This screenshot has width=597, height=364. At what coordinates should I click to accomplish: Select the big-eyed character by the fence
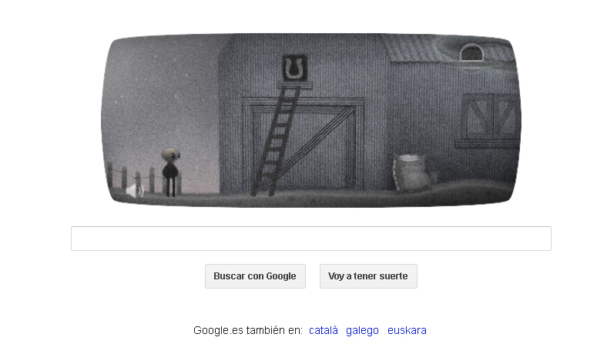click(170, 172)
